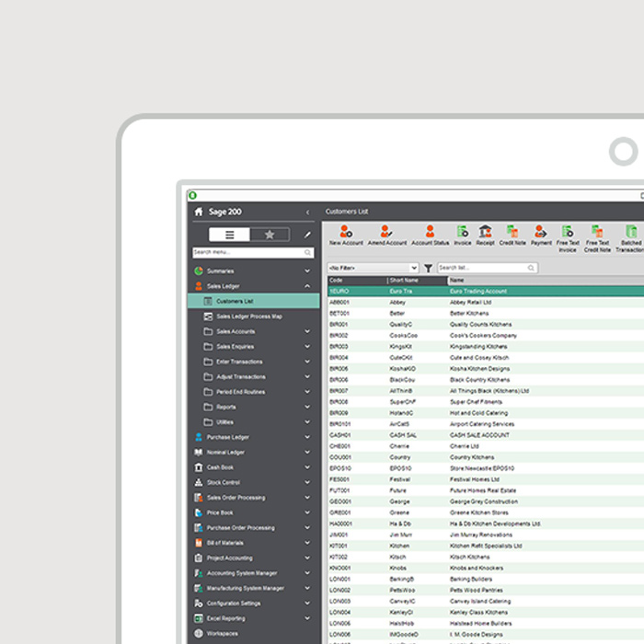Screen dimensions: 644x644
Task: Click the Sage 200 home icon
Action: tap(199, 212)
